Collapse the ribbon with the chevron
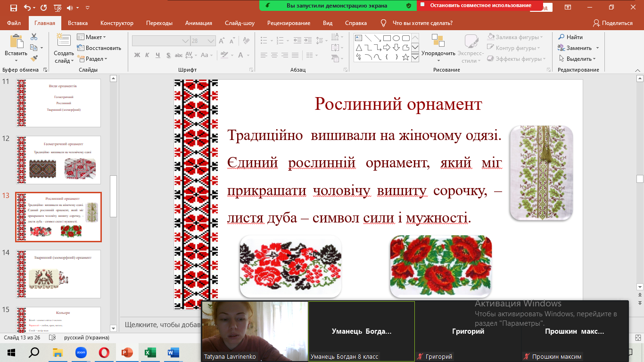Screen dimensions: 644x362 click(x=637, y=70)
